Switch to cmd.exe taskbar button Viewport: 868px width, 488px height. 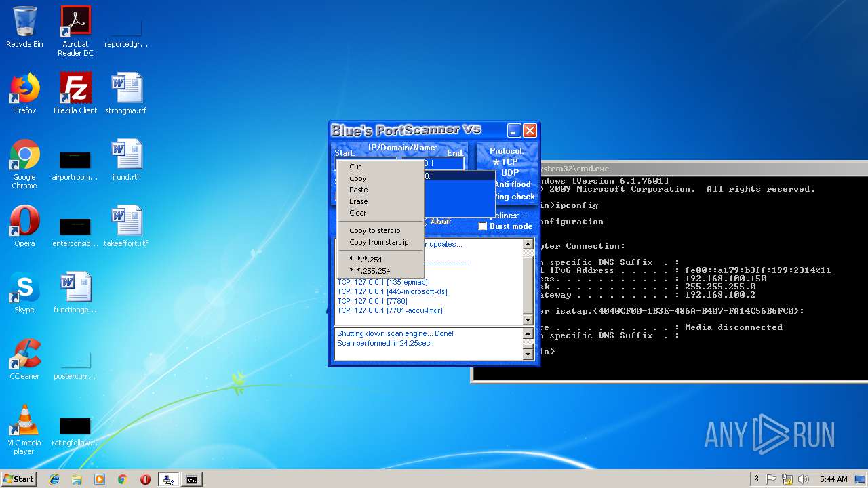(192, 479)
